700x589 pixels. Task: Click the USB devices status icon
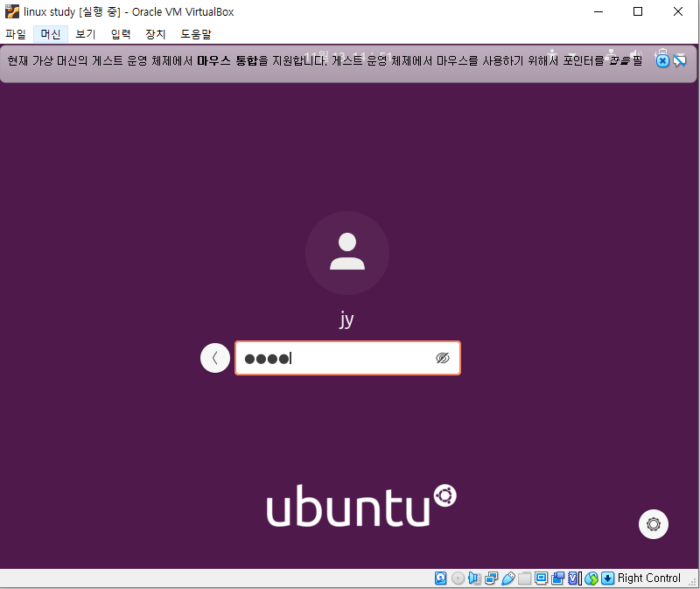click(x=508, y=578)
